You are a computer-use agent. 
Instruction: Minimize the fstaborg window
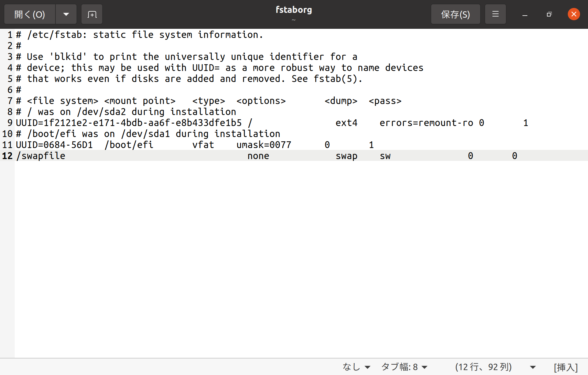coord(525,14)
